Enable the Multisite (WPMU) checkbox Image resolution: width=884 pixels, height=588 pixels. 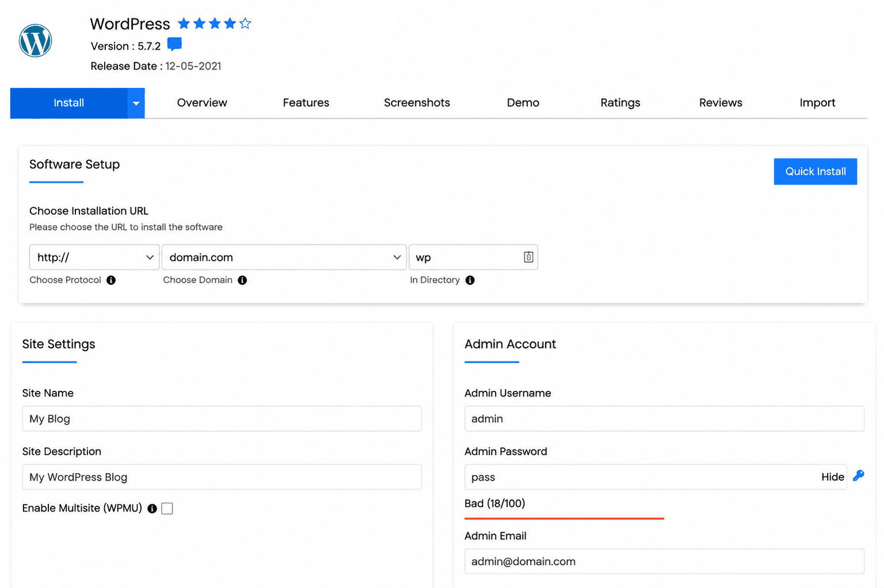click(x=167, y=508)
